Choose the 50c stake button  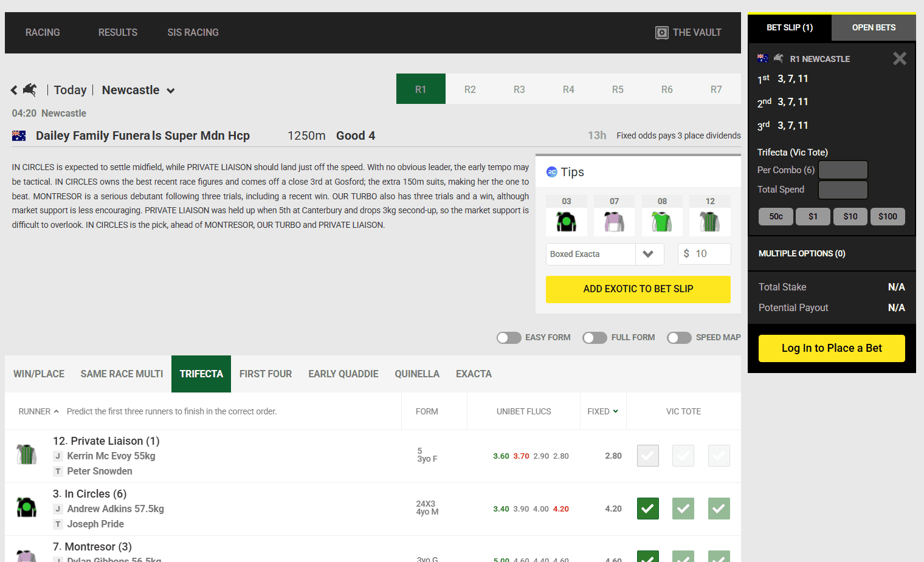pyautogui.click(x=776, y=217)
